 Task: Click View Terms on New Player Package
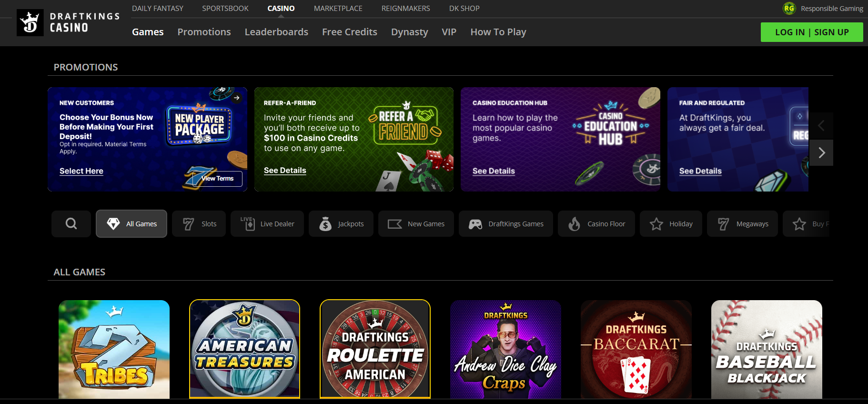(218, 179)
